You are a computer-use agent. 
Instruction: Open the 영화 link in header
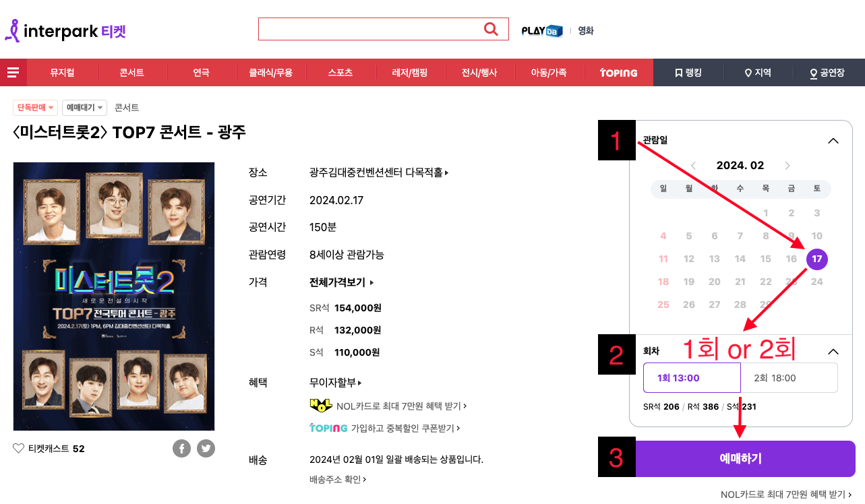point(586,30)
